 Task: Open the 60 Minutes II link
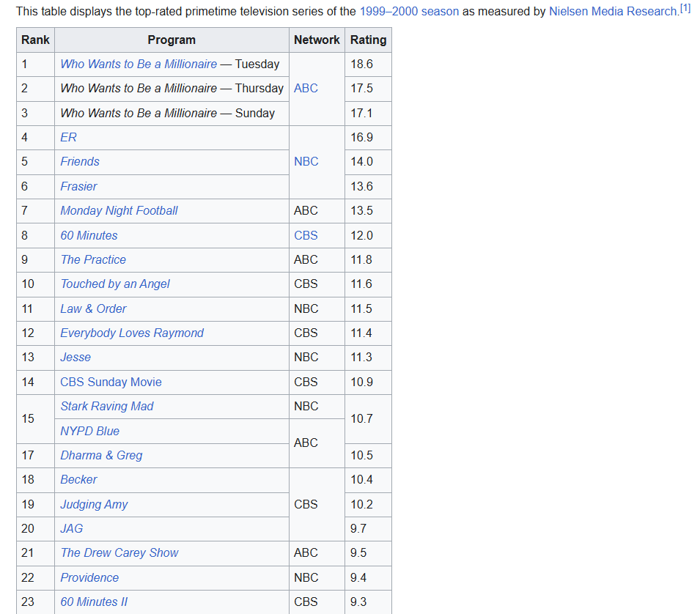coord(94,602)
